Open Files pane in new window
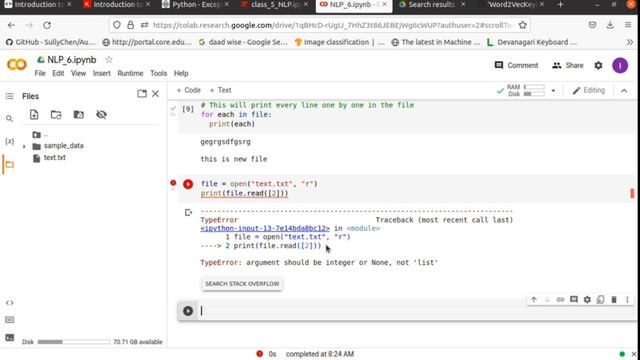Viewport: 640px width, 360px height. pyautogui.click(x=142, y=94)
